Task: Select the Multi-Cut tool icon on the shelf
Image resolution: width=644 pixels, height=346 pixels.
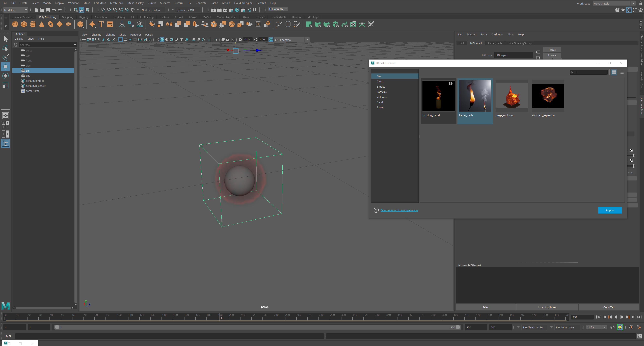Action: pyautogui.click(x=279, y=24)
